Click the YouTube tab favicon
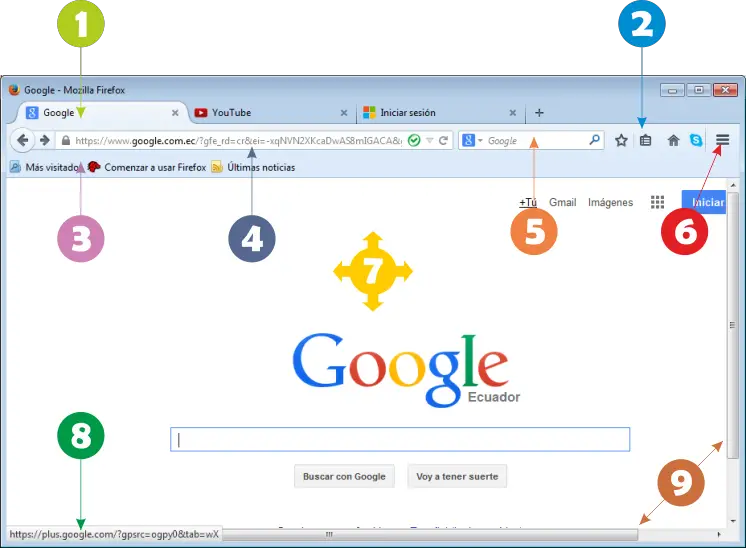Image resolution: width=746 pixels, height=548 pixels. tap(201, 113)
